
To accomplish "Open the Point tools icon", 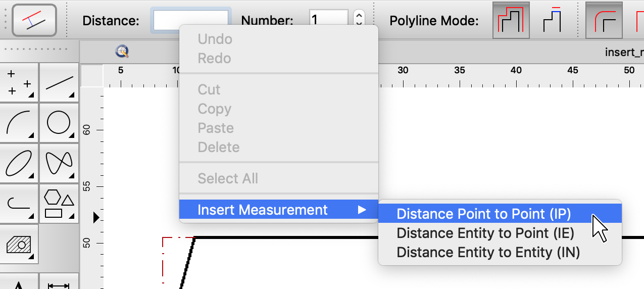I will click(19, 82).
